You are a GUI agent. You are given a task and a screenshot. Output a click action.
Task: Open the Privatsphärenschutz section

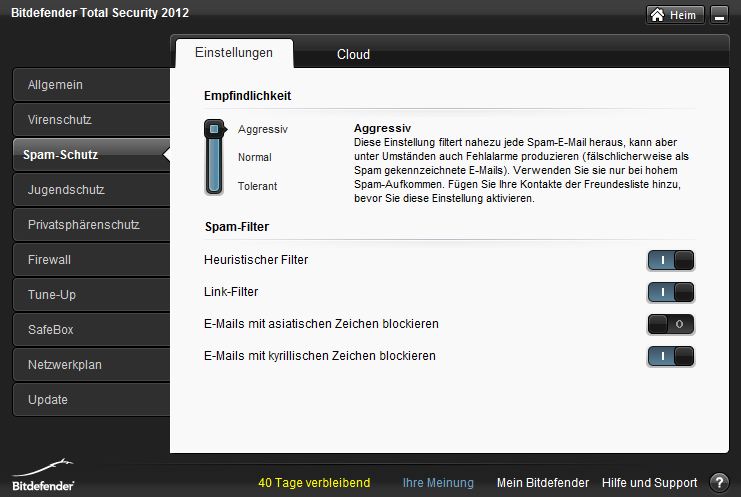click(91, 225)
